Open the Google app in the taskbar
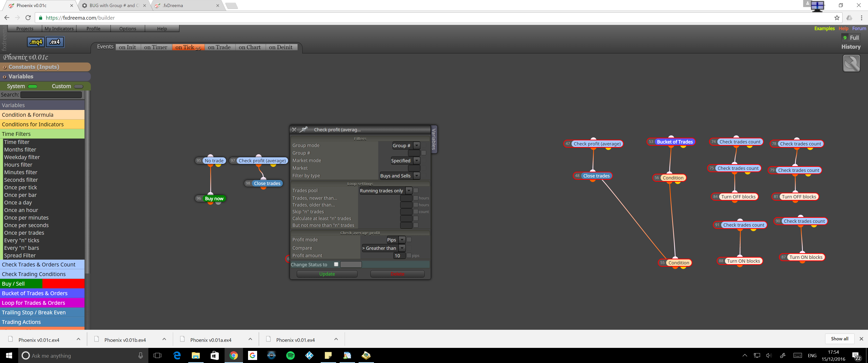 252,355
